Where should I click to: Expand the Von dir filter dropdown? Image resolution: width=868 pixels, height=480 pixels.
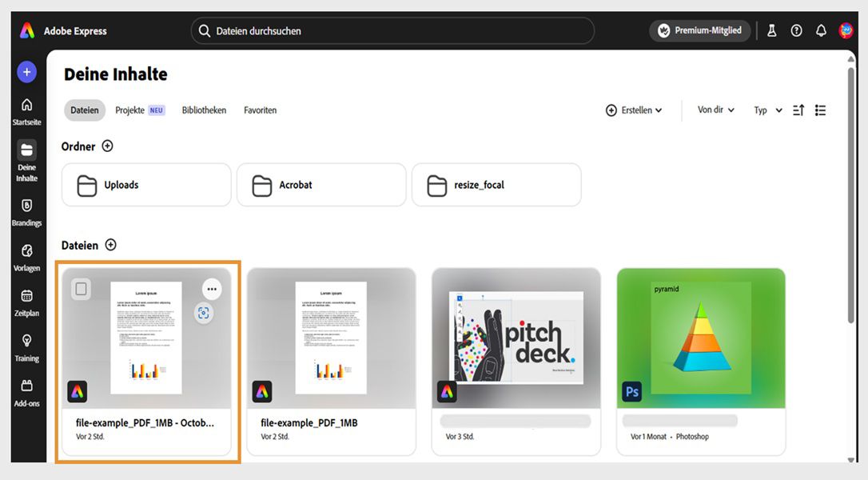[x=715, y=110]
